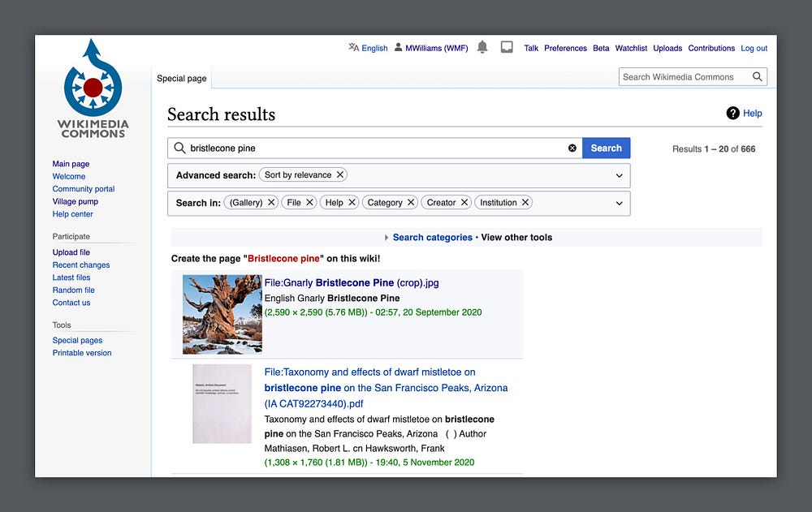Remove the (Gallery) namespace chip

(271, 202)
